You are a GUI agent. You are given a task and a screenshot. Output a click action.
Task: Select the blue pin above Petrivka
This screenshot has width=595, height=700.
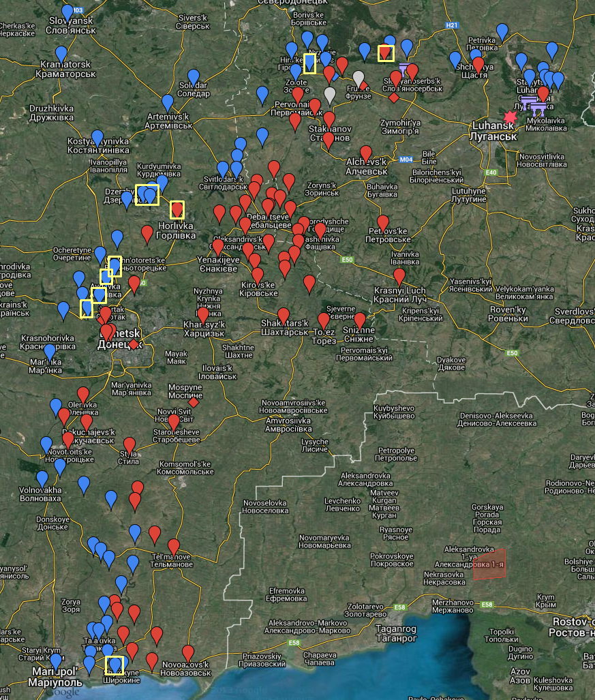click(x=502, y=31)
